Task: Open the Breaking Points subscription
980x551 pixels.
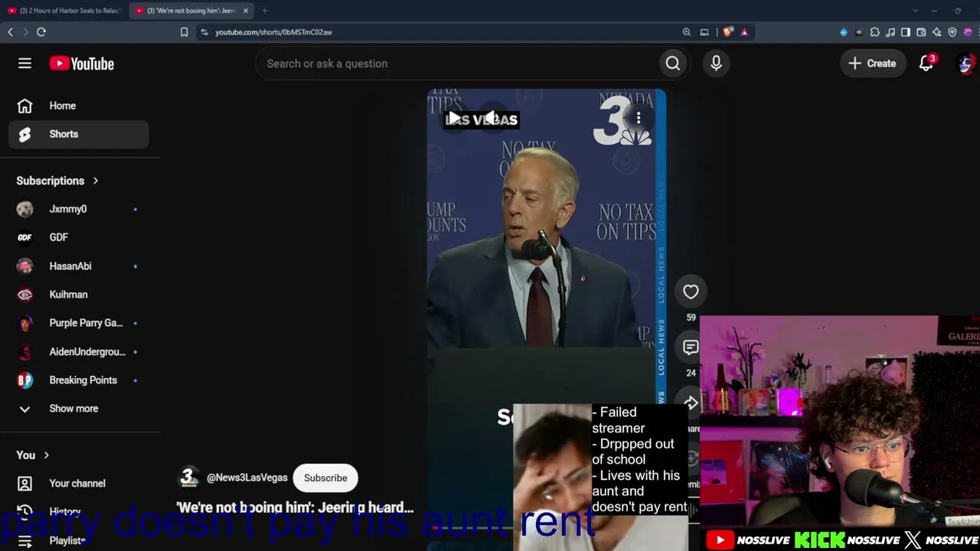Action: coord(79,380)
